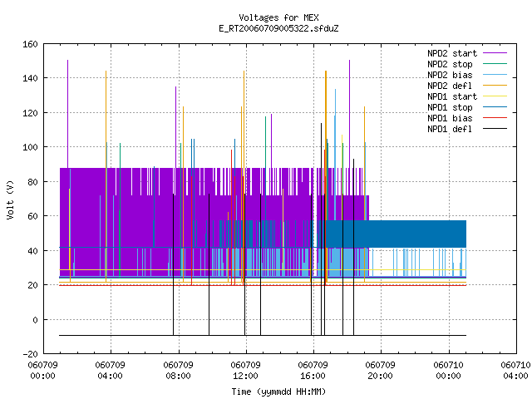
Task: Click the purple NPD2 start legend line
Action: point(495,53)
